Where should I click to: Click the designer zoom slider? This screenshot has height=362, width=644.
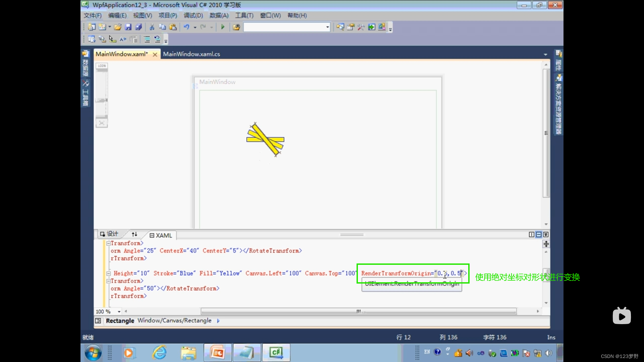click(102, 100)
